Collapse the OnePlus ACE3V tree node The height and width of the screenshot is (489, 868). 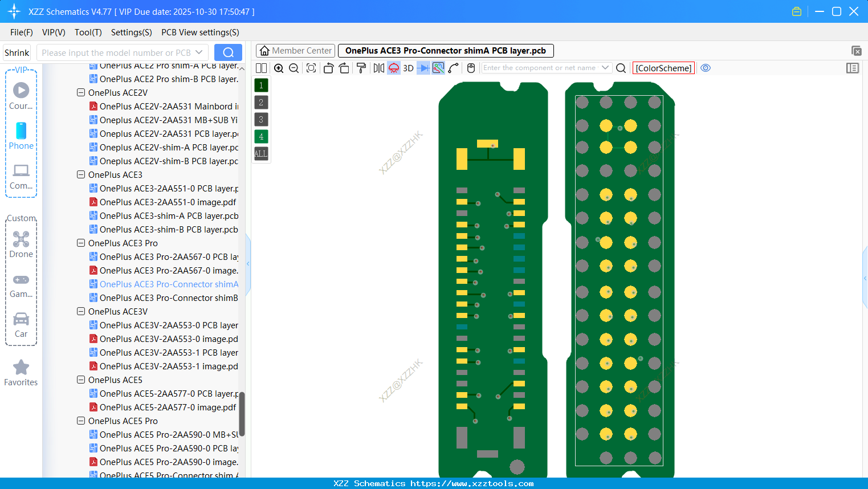(81, 311)
